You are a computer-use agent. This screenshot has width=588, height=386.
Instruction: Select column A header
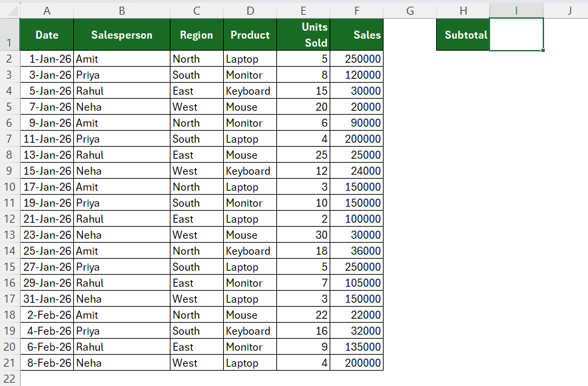point(47,11)
